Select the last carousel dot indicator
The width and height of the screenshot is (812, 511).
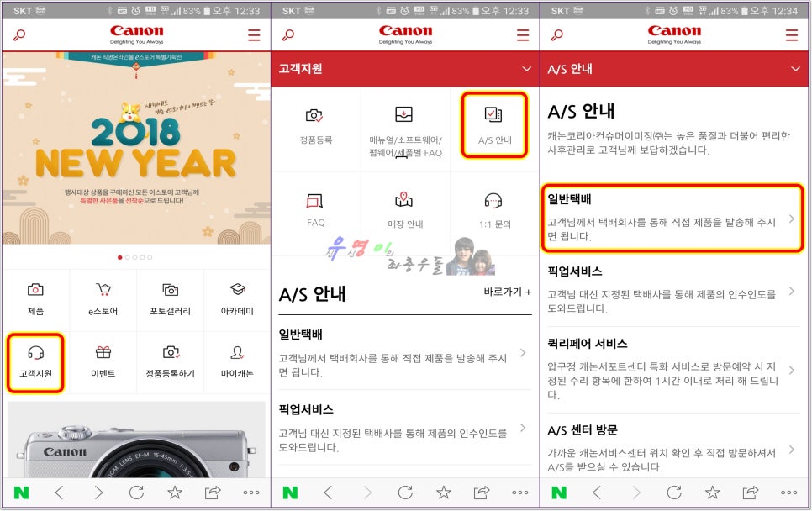click(150, 257)
